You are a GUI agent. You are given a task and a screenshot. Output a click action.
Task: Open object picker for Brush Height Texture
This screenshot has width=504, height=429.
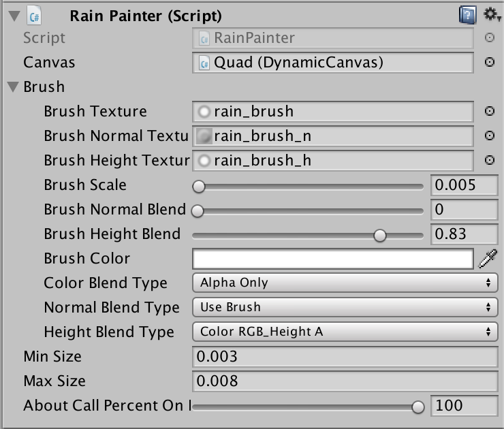[489, 160]
